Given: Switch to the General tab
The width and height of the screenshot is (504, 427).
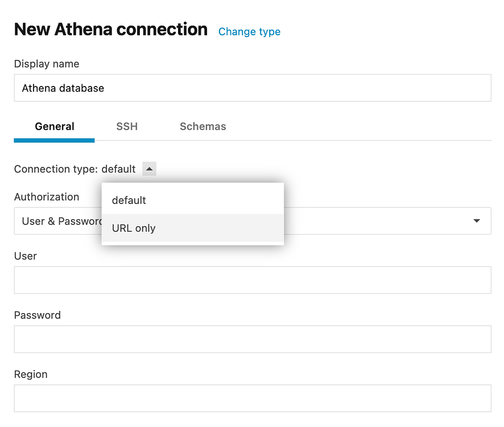Looking at the screenshot, I should (x=54, y=126).
